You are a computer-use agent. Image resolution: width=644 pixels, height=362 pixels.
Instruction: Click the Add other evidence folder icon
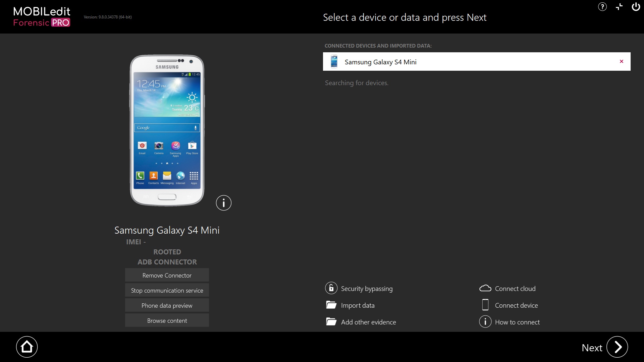click(331, 322)
